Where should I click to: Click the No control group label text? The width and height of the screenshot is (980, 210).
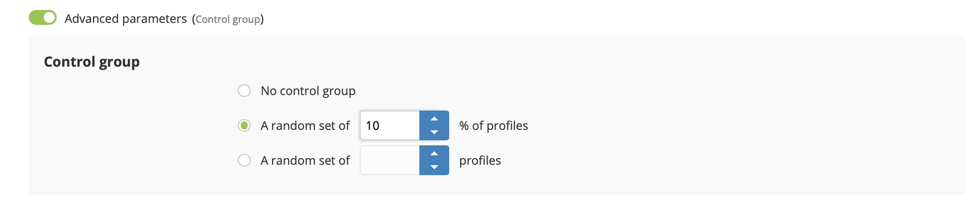click(308, 91)
